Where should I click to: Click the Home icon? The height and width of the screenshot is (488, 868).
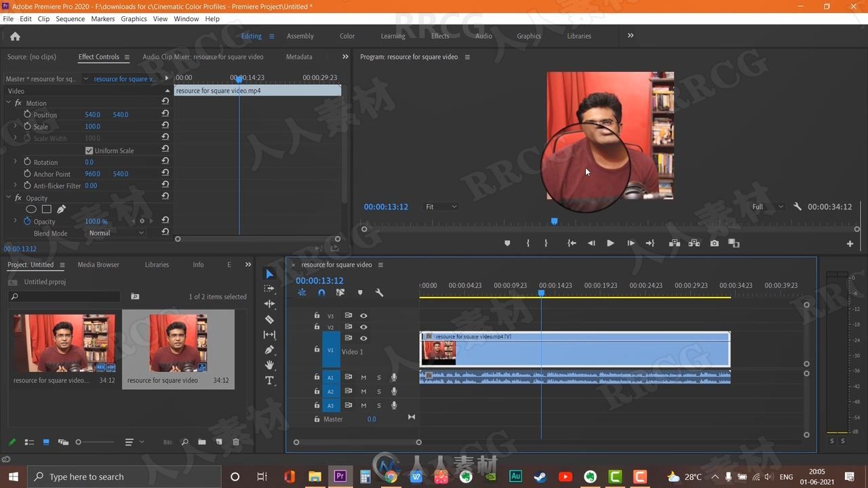click(x=15, y=36)
